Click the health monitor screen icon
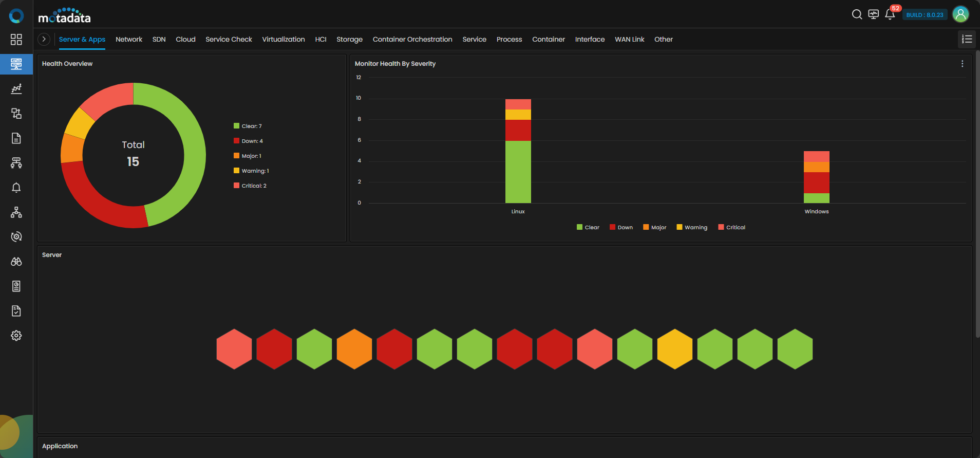The height and width of the screenshot is (458, 980). point(873,14)
